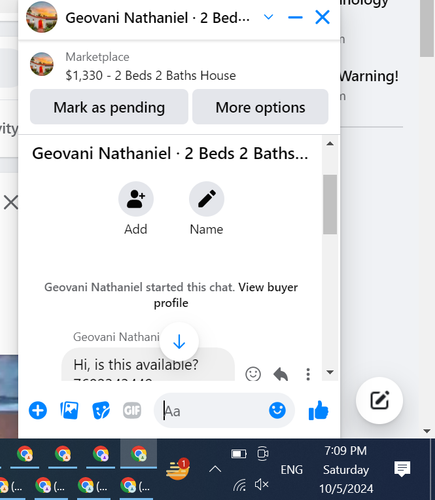The image size is (435, 500).
Task: Reply to the 'Hi, is this available?' message
Action: 281,374
